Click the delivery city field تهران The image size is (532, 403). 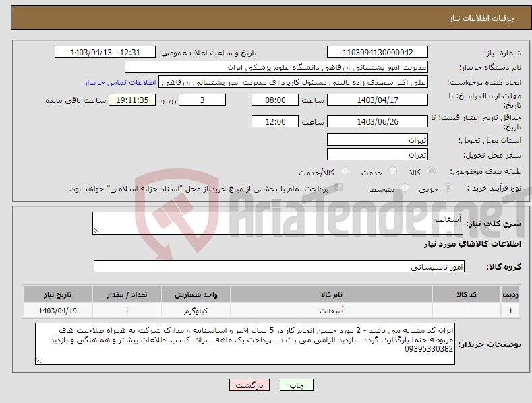[x=378, y=155]
